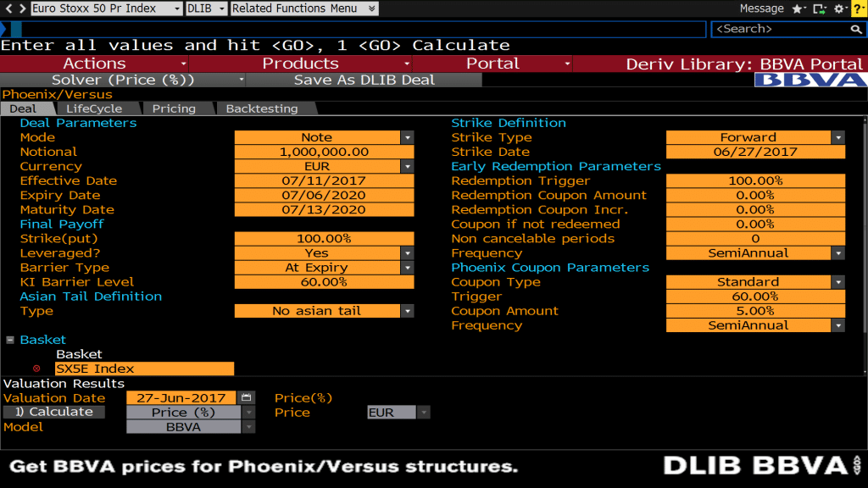Click the forward navigation arrow

22,8
